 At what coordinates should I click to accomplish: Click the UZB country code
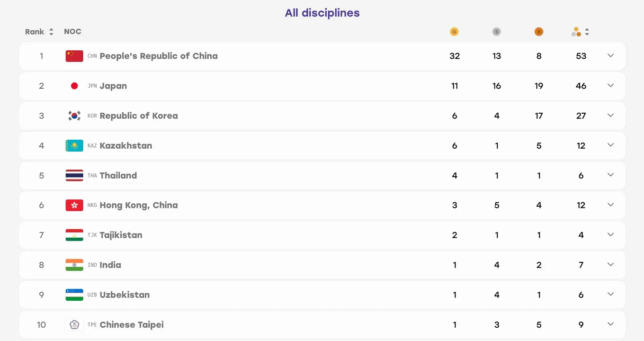(x=92, y=295)
